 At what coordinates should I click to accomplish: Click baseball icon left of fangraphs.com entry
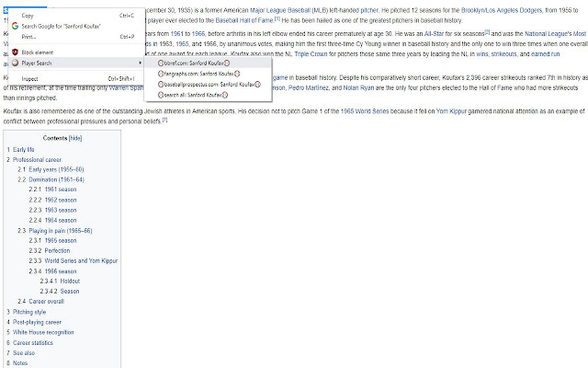tap(161, 74)
